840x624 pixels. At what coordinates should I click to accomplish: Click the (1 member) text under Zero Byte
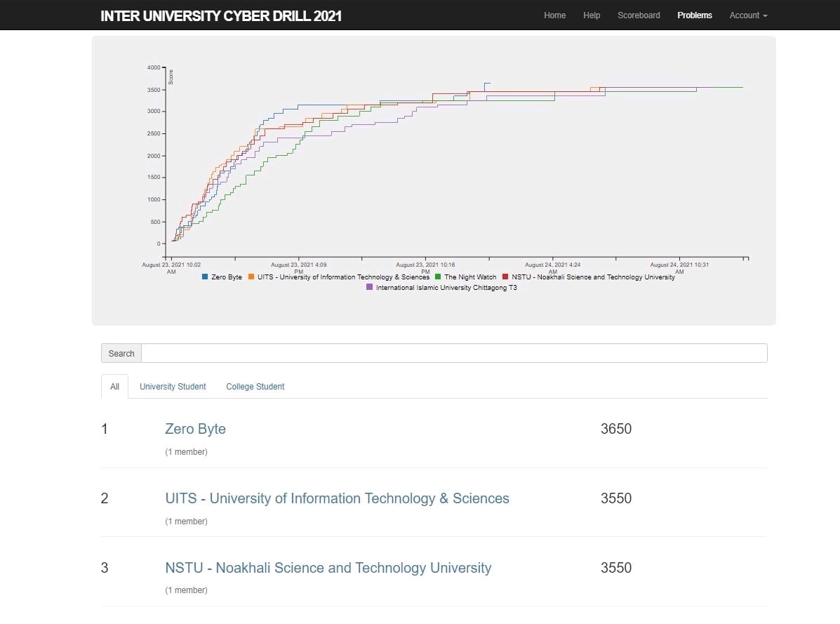(x=186, y=451)
